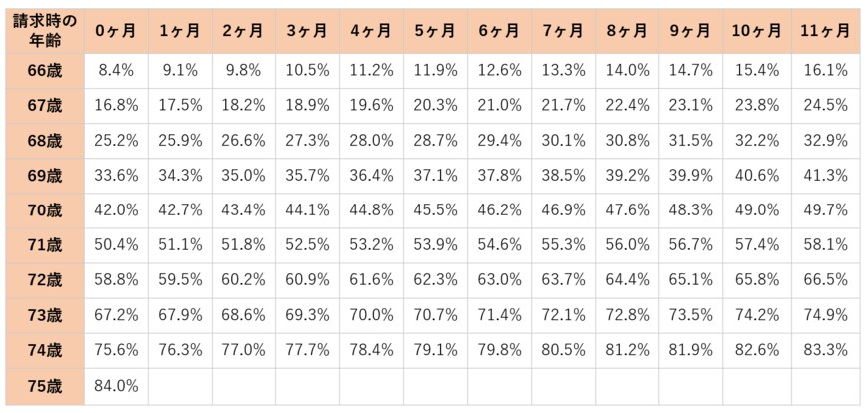The image size is (868, 413).
Task: Select the 56.0% cell
Action: [x=627, y=245]
